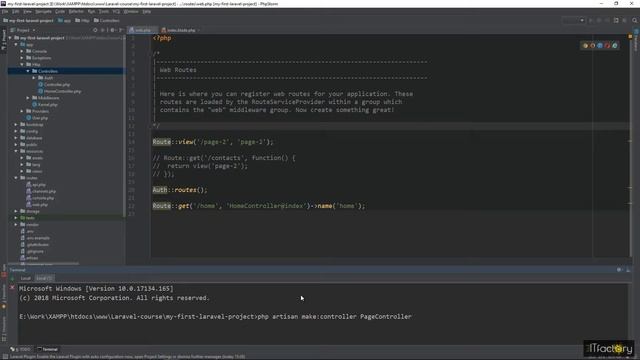
Task: Select User.php in project tree
Action: click(x=37, y=118)
